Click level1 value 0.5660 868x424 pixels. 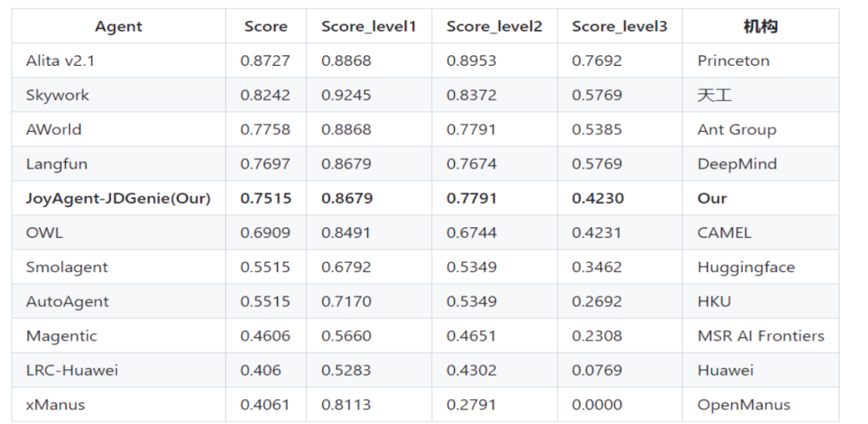pos(346,336)
